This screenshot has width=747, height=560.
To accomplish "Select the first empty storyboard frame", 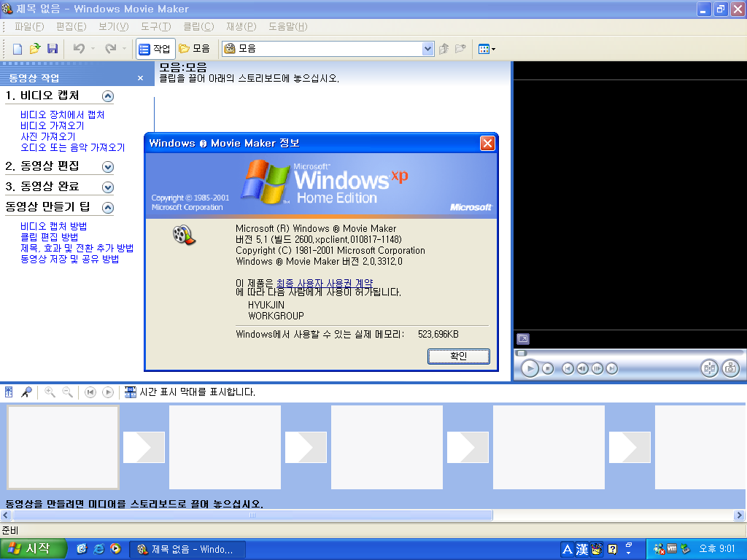I will tap(63, 447).
